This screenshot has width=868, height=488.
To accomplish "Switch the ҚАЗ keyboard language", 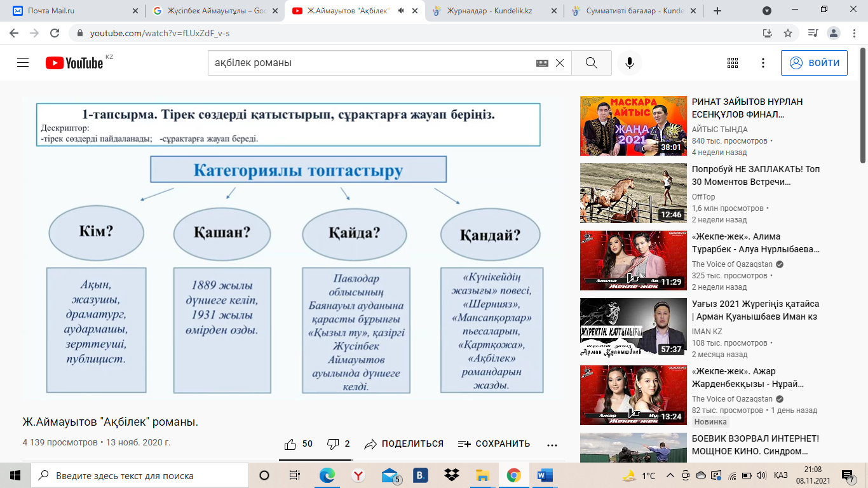I will [781, 476].
